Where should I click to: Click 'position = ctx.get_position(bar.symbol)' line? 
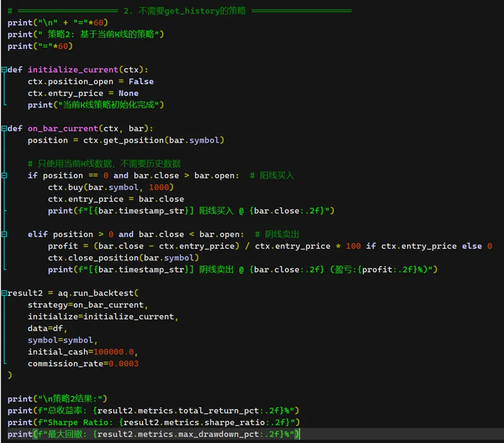coord(126,140)
